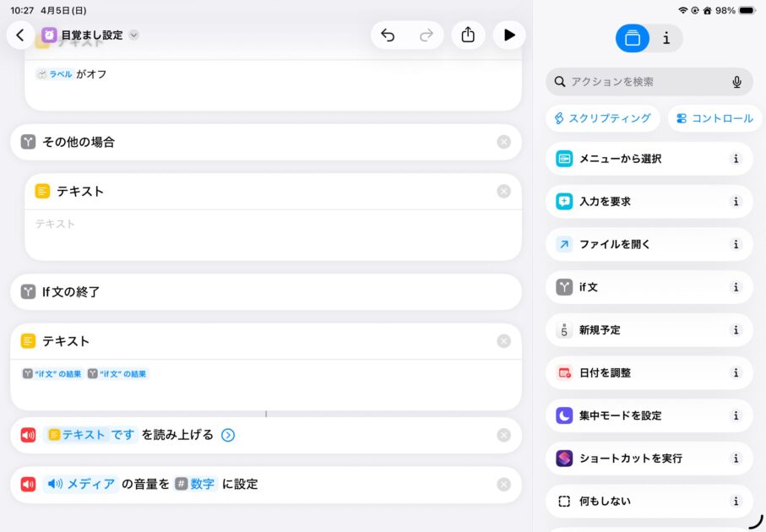Add the ショートカットを実行 action

630,459
